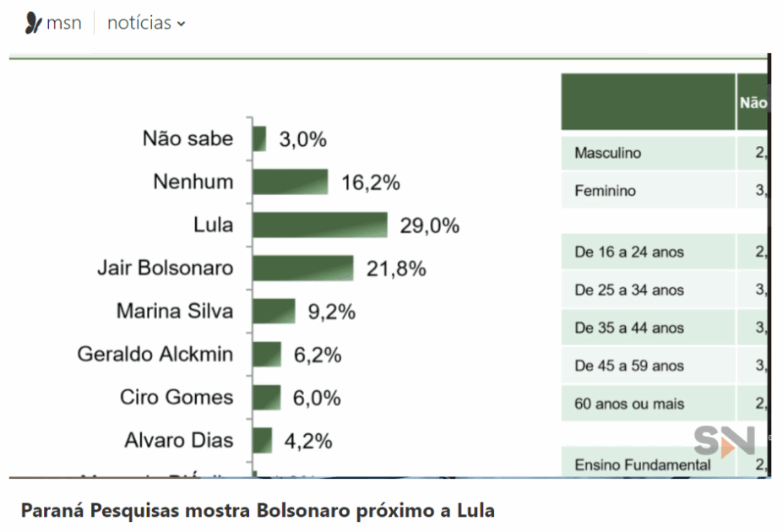Screen dimensions: 783x532
Task: Open the notícias menu label
Action: point(139,23)
